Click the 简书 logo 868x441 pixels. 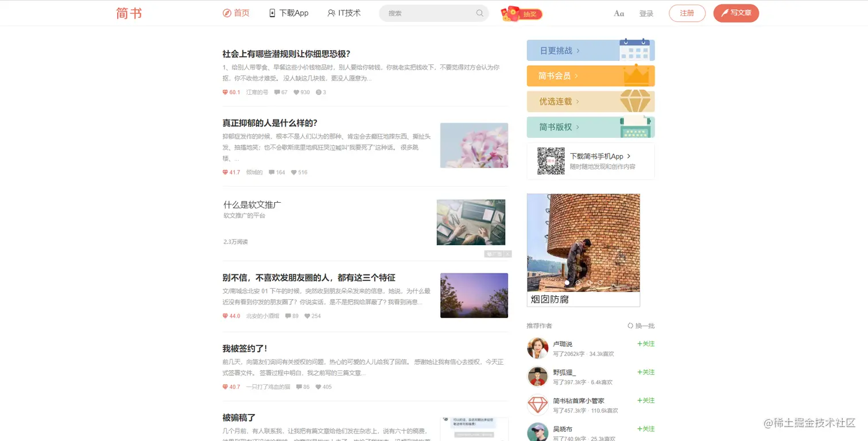[x=129, y=13]
